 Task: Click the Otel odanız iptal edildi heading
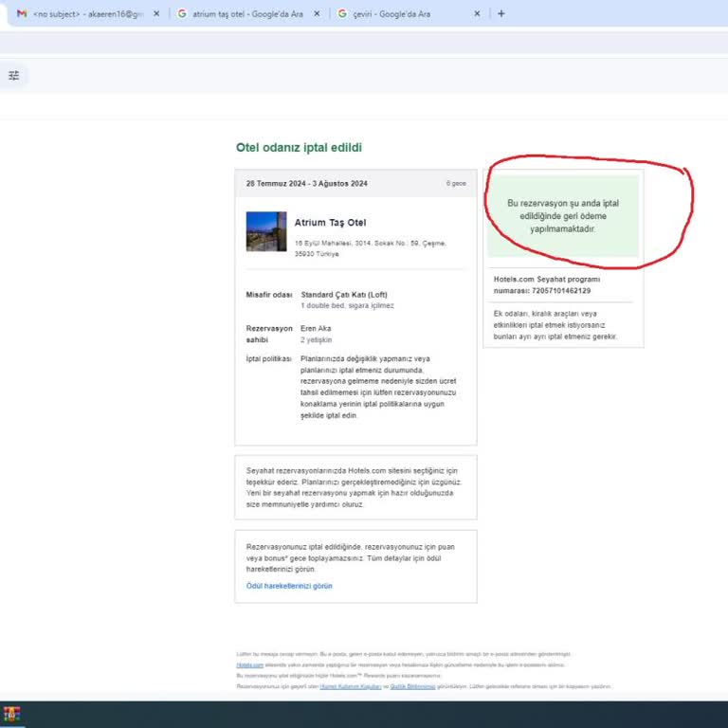click(x=299, y=148)
